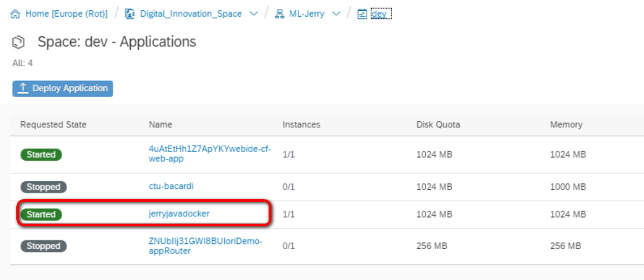Open the ctu-bacardi application link

pyautogui.click(x=171, y=186)
